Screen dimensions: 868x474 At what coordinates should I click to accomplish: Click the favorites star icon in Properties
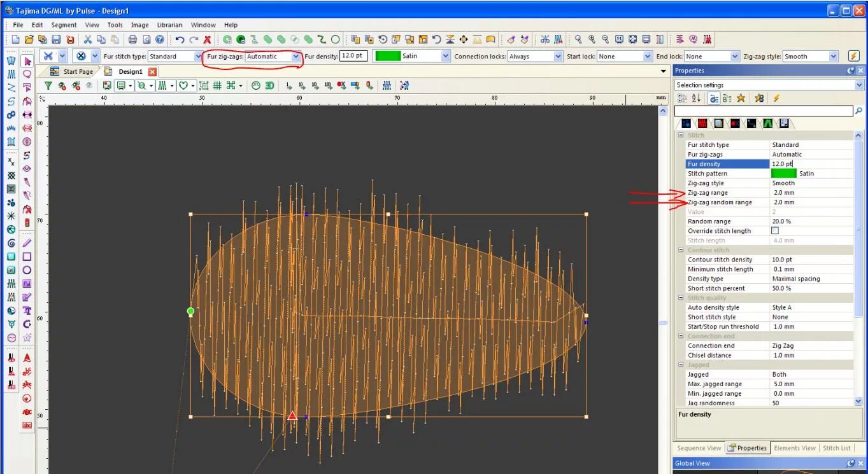point(741,98)
